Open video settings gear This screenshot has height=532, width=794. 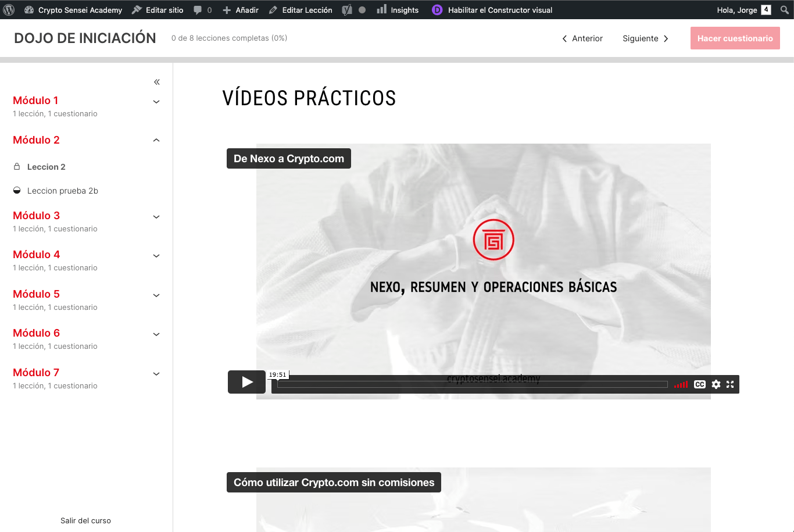coord(716,384)
